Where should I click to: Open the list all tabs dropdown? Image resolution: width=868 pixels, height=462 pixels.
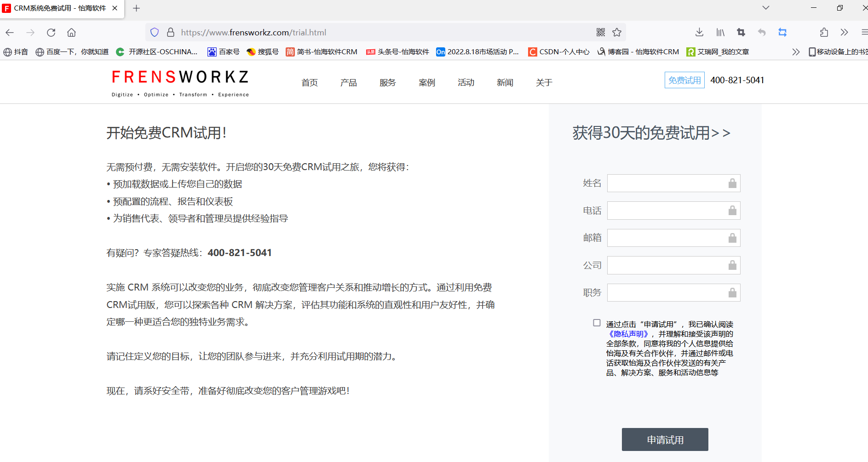(765, 8)
